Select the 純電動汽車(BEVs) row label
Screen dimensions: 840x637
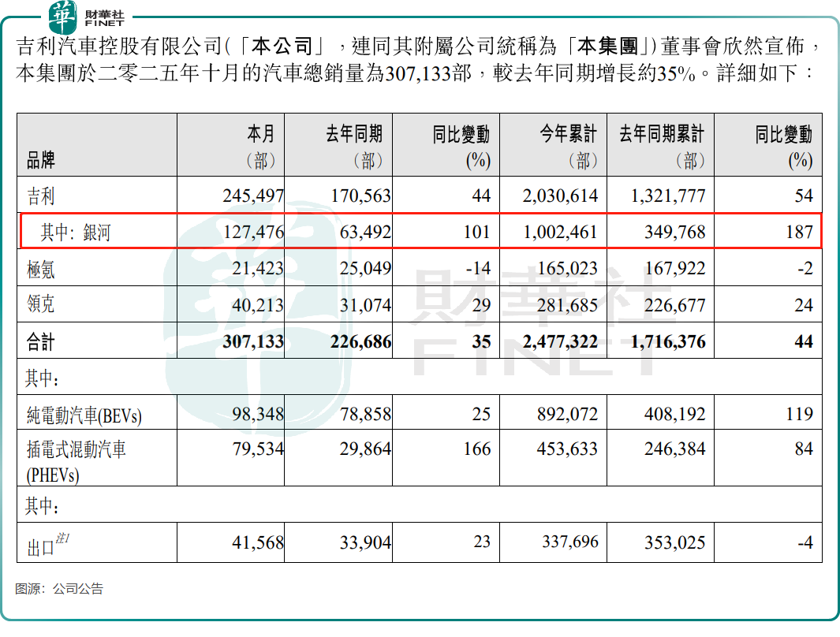pos(84,415)
